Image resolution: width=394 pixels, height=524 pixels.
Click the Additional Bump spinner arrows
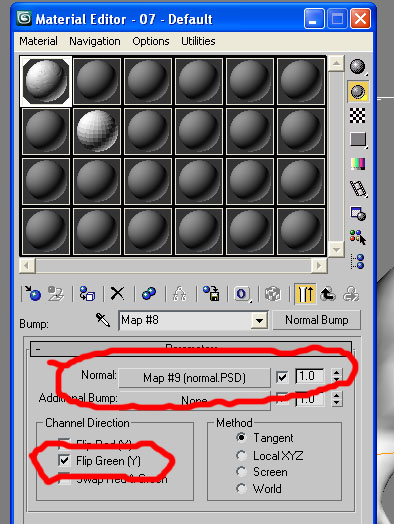click(x=337, y=399)
